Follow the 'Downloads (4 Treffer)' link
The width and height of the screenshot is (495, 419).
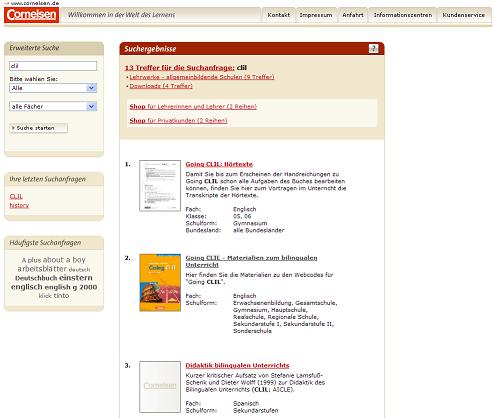coord(161,86)
